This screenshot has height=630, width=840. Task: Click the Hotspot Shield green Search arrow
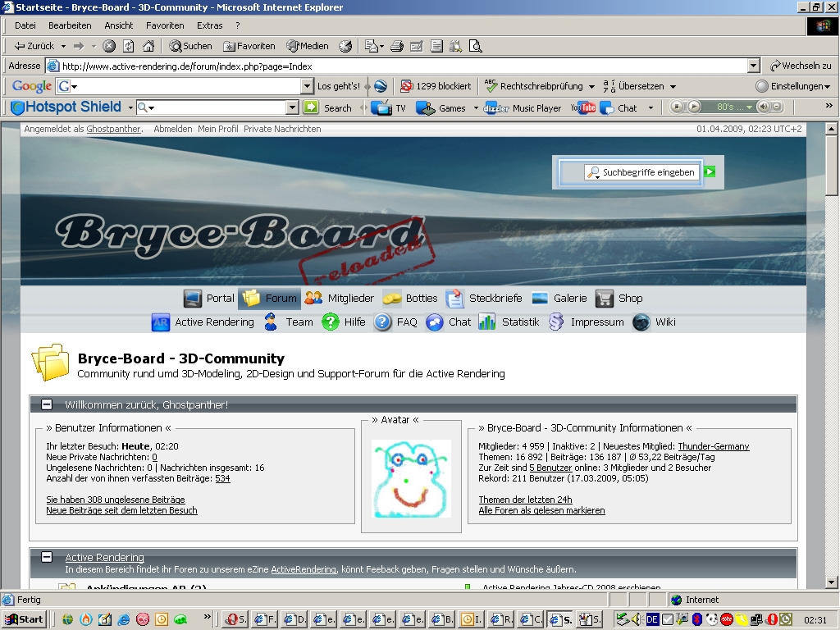(311, 107)
